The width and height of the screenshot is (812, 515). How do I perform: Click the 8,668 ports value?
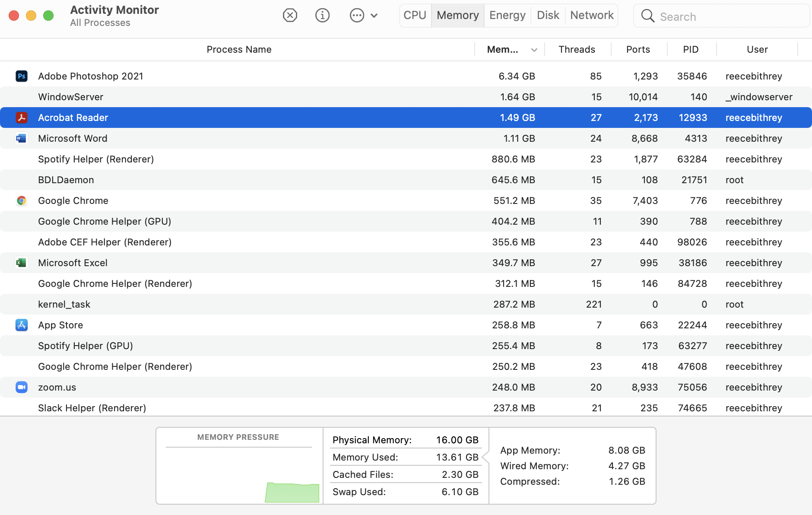pyautogui.click(x=644, y=138)
